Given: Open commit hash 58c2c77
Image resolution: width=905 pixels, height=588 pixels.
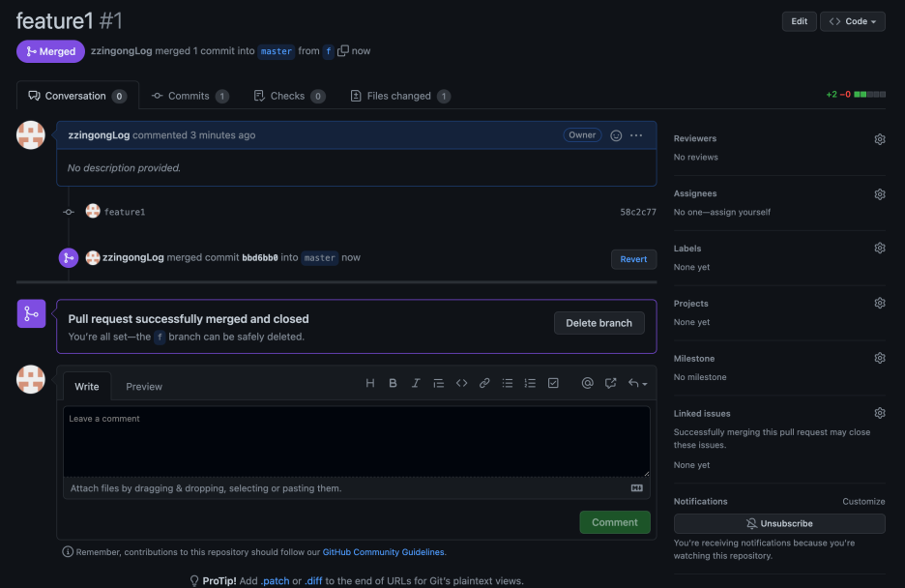Looking at the screenshot, I should [x=638, y=212].
